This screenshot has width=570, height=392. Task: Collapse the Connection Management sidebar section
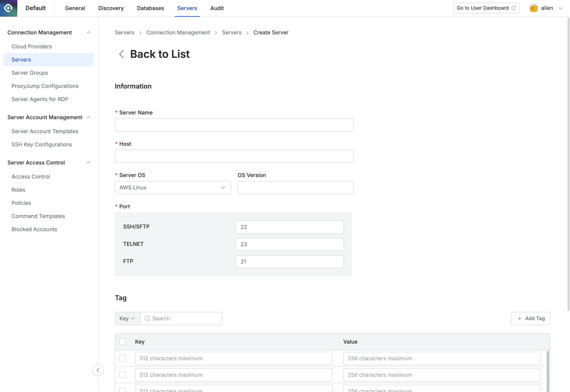point(89,32)
